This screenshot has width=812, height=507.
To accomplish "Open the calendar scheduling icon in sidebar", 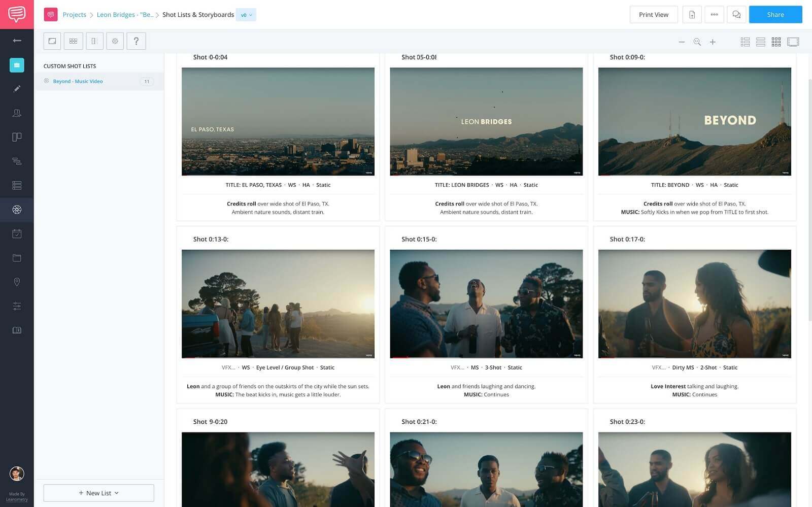I will (17, 233).
